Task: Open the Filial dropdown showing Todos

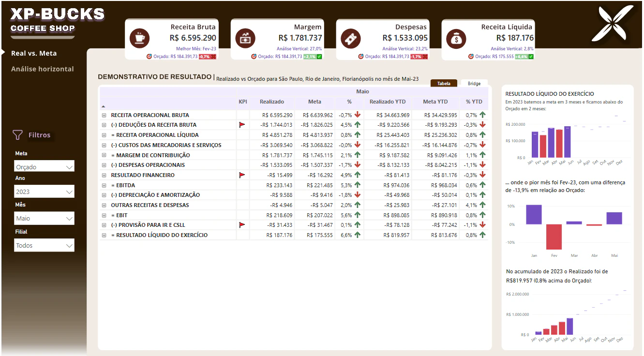Action: (x=45, y=245)
